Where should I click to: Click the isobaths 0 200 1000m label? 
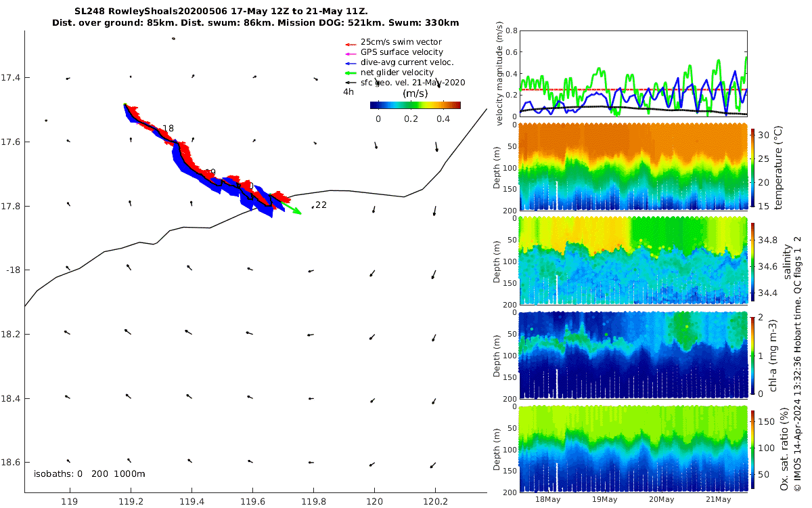tap(89, 473)
